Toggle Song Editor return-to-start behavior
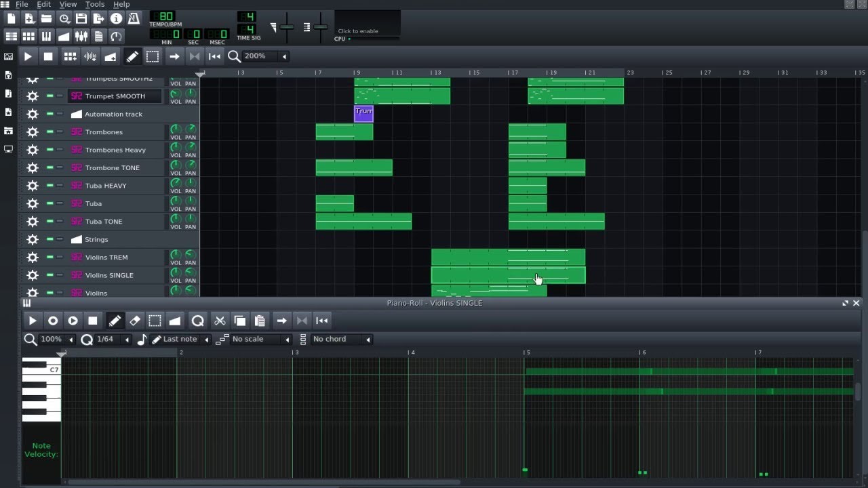This screenshot has width=868, height=488. point(215,56)
